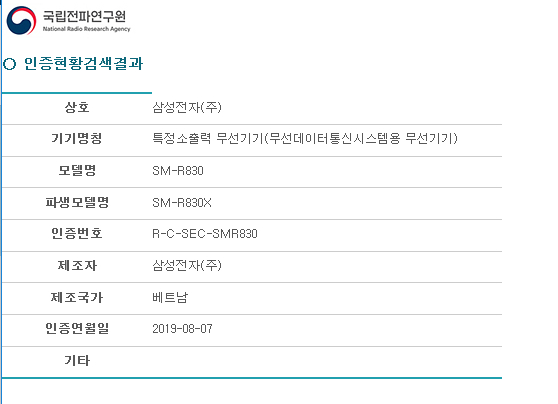Click the 인증현황검색결과 heading
Screen dimensions: 558x404
point(83,63)
